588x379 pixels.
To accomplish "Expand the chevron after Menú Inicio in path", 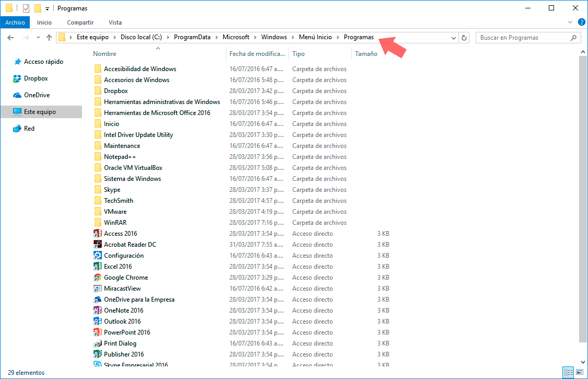I will (x=338, y=37).
